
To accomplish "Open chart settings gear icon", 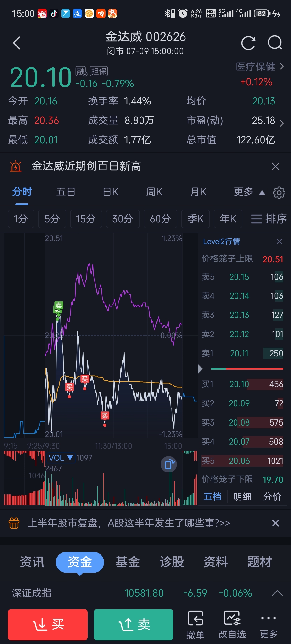I will point(279,192).
